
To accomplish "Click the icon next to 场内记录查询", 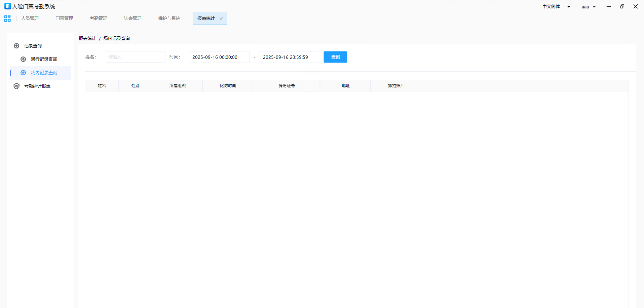I will 23,73.
